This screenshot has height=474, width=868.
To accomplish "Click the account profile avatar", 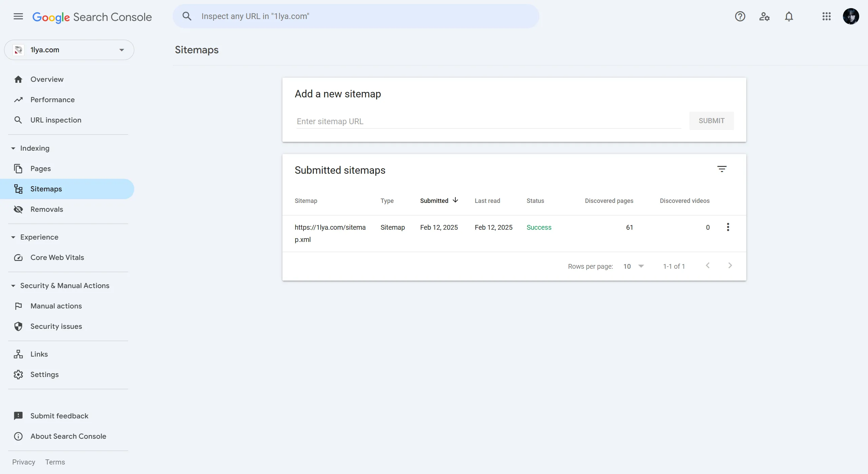I will click(851, 16).
